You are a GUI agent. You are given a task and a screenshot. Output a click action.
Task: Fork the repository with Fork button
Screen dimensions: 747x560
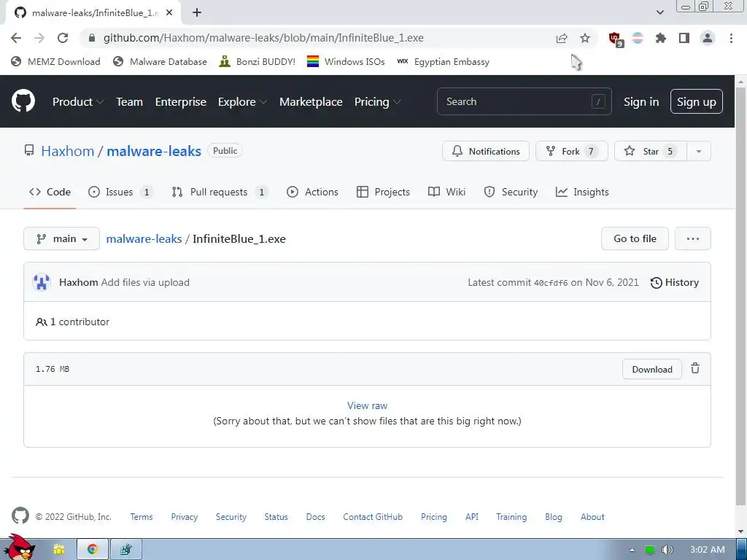pyautogui.click(x=572, y=152)
